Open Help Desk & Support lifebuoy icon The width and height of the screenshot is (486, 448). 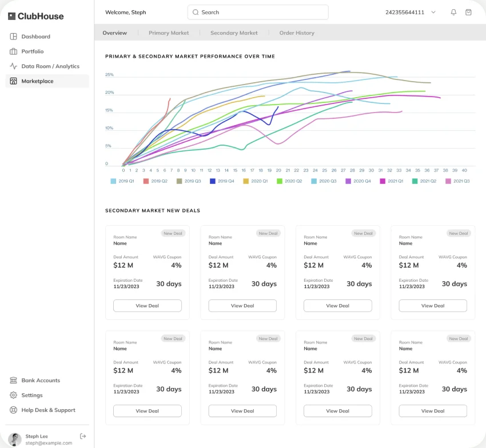(x=13, y=410)
